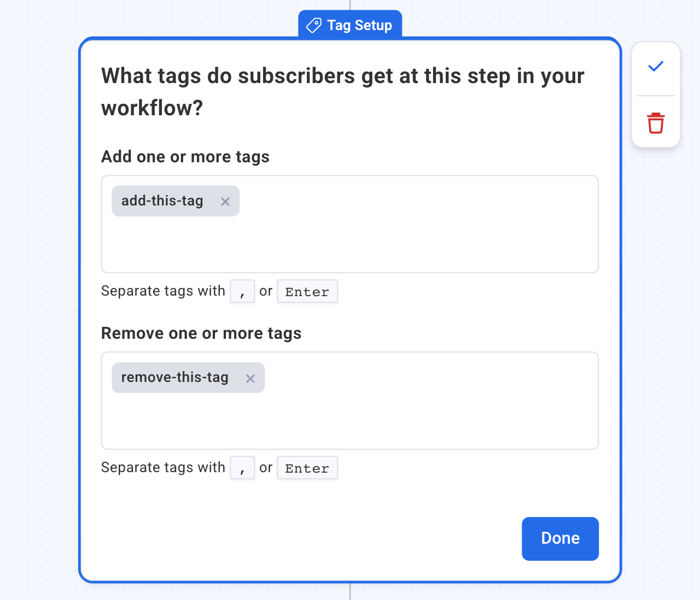700x600 pixels.
Task: Click "Separate tags with" text below Add field
Action: [163, 291]
